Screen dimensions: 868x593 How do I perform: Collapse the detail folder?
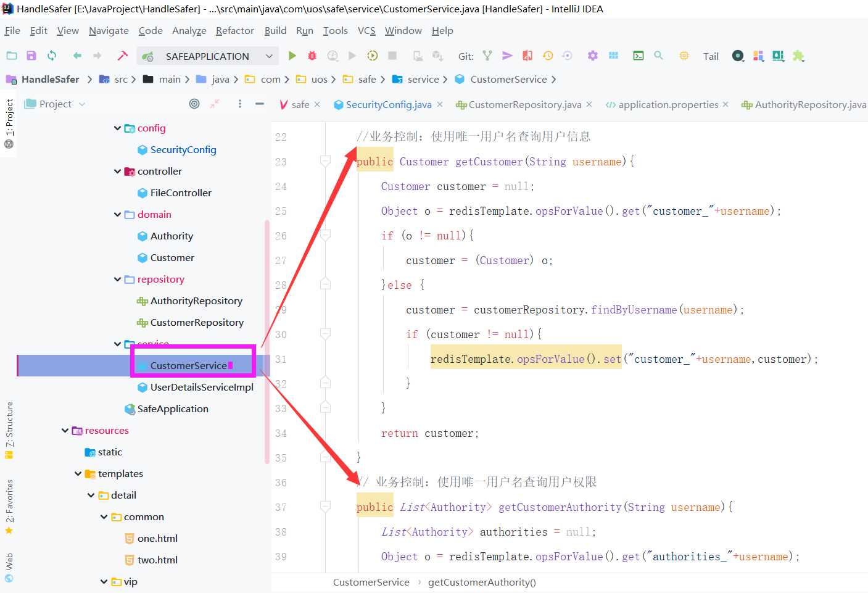[x=91, y=495]
